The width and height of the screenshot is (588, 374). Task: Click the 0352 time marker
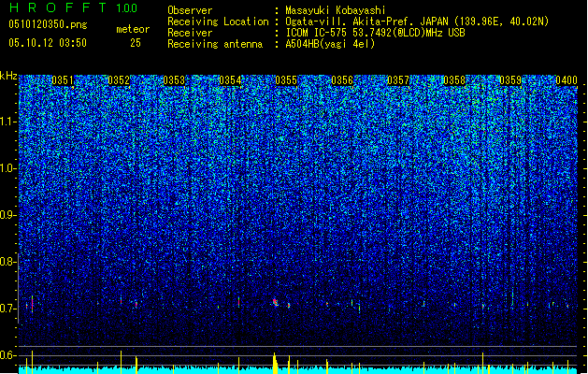[x=119, y=80]
